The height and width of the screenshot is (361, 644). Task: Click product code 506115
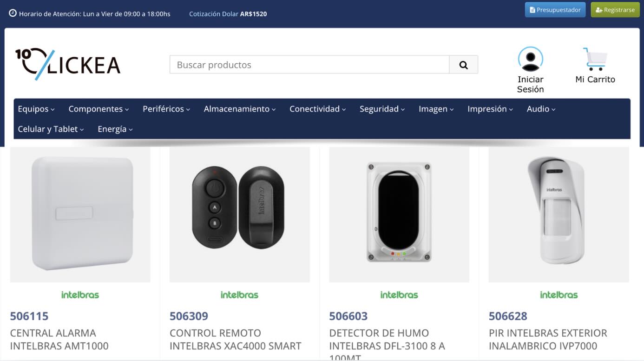click(x=29, y=316)
